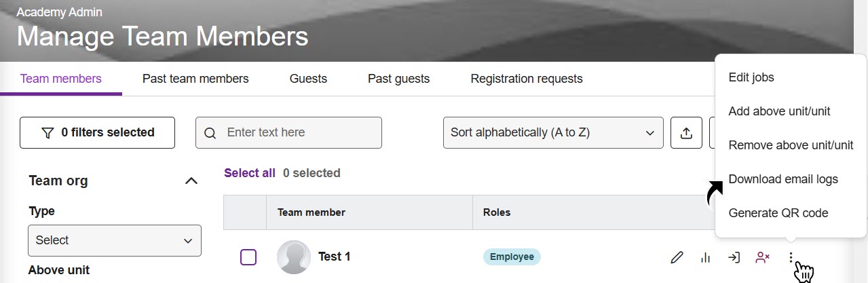Screen dimensions: 868x283
Task: Open the sort alphabetically dropdown
Action: tap(552, 132)
